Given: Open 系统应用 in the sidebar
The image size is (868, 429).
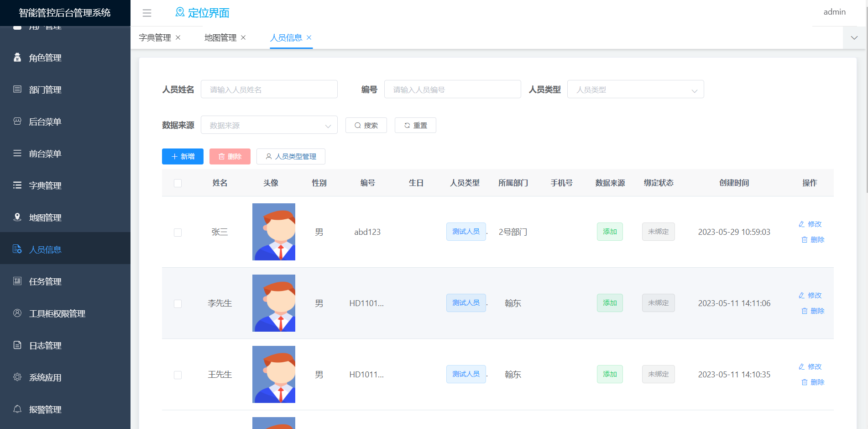Looking at the screenshot, I should 45,378.
